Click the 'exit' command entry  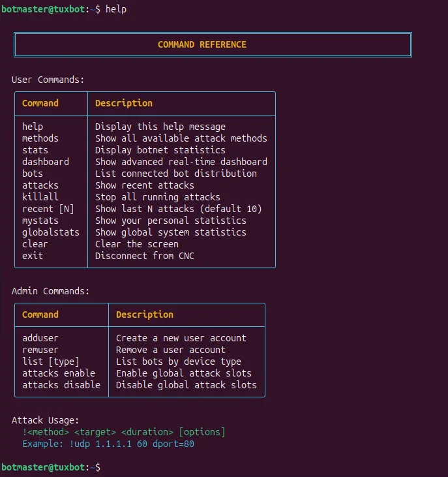(x=33, y=256)
